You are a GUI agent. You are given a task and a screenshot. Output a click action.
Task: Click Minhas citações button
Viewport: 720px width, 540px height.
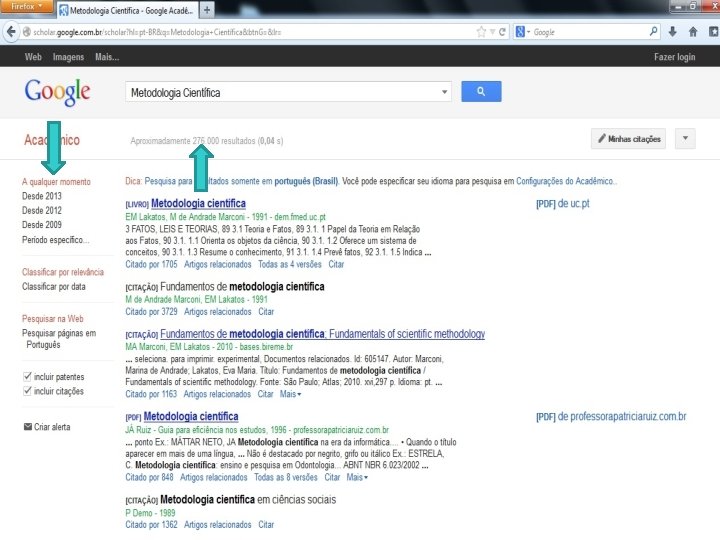pos(628,139)
